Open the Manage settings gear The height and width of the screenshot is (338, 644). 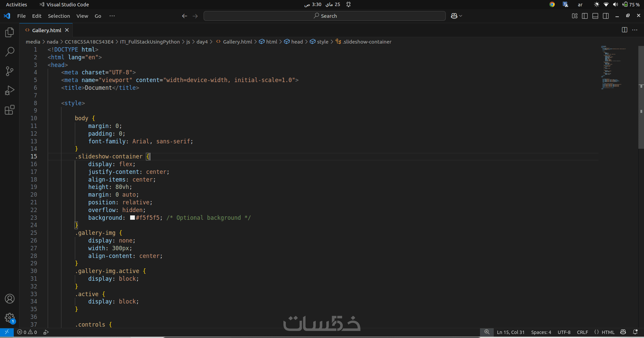[x=10, y=318]
